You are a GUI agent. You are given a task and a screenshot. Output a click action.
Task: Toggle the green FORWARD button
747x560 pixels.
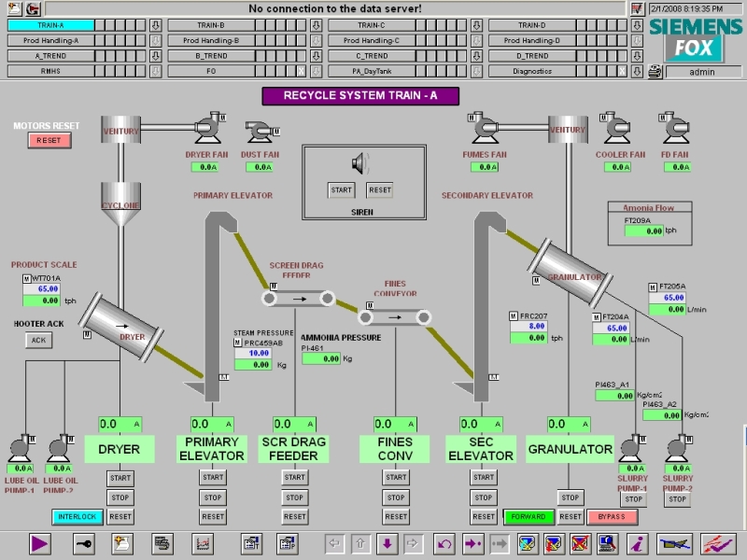point(529,517)
